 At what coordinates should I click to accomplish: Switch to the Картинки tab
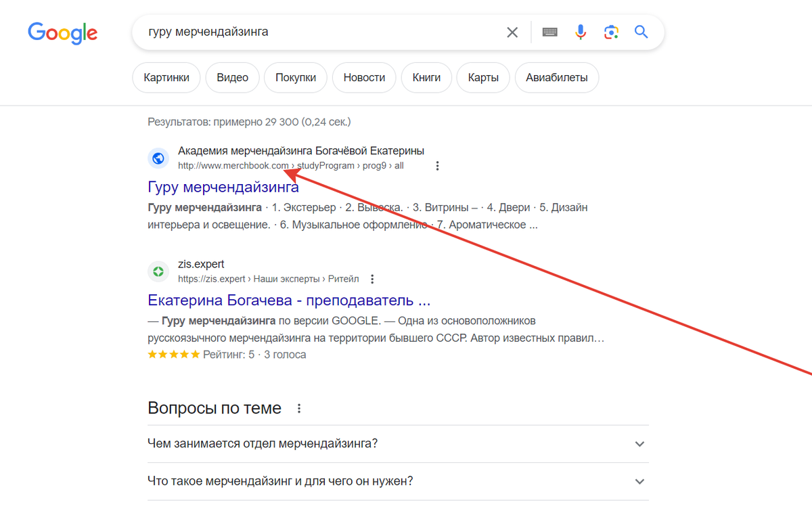(x=166, y=77)
